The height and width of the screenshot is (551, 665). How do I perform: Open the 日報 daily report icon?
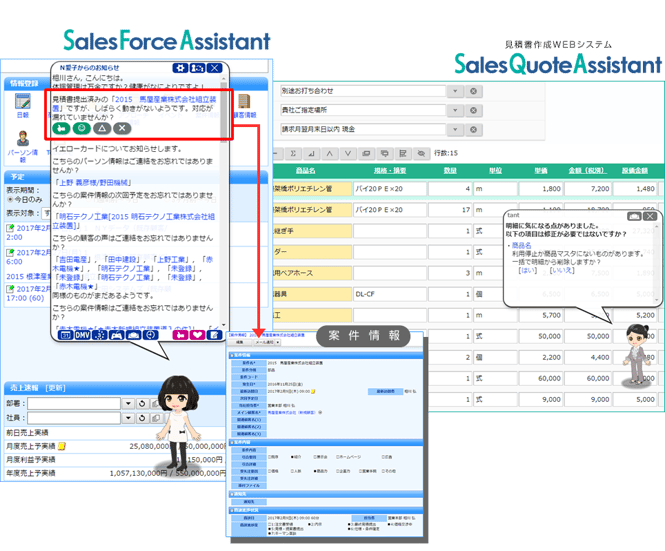[x=22, y=102]
